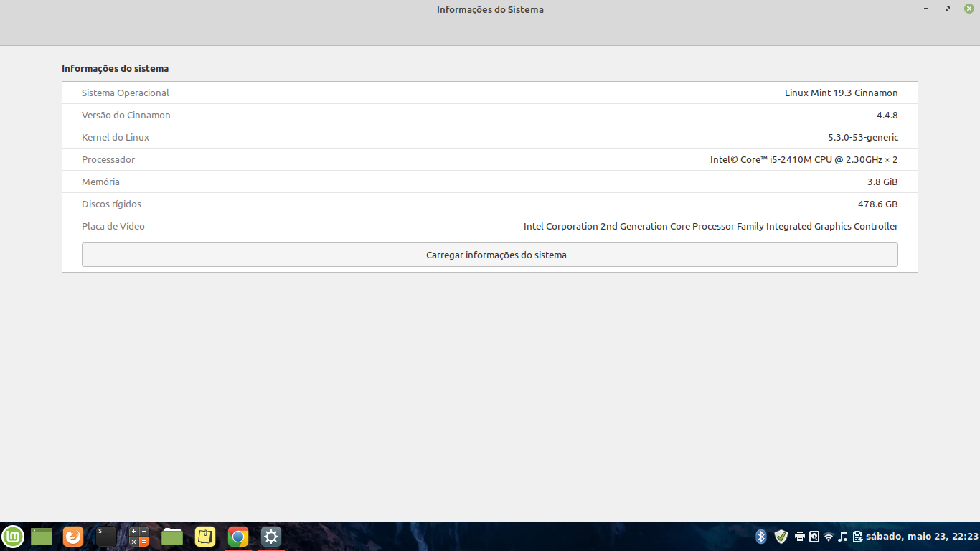Image resolution: width=980 pixels, height=551 pixels.
Task: Click the 'Placa de Vídeo' label
Action: click(x=113, y=227)
